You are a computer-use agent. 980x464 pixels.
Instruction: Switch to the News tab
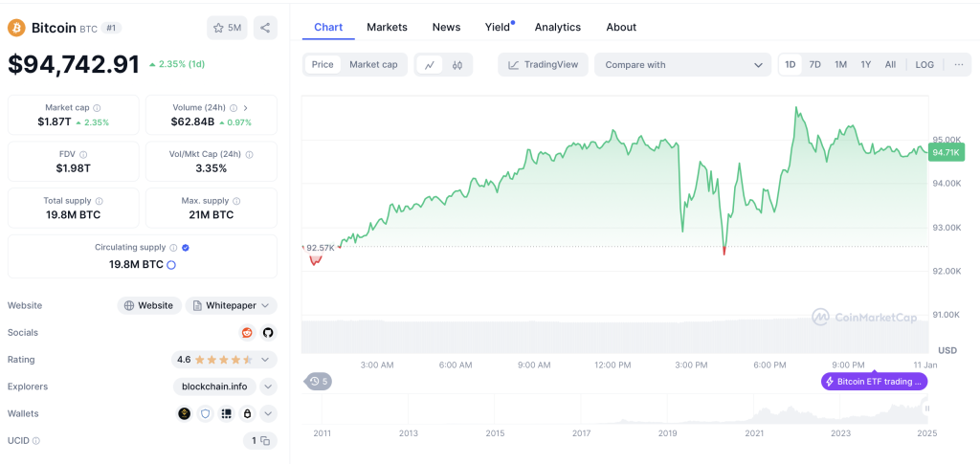coord(446,27)
